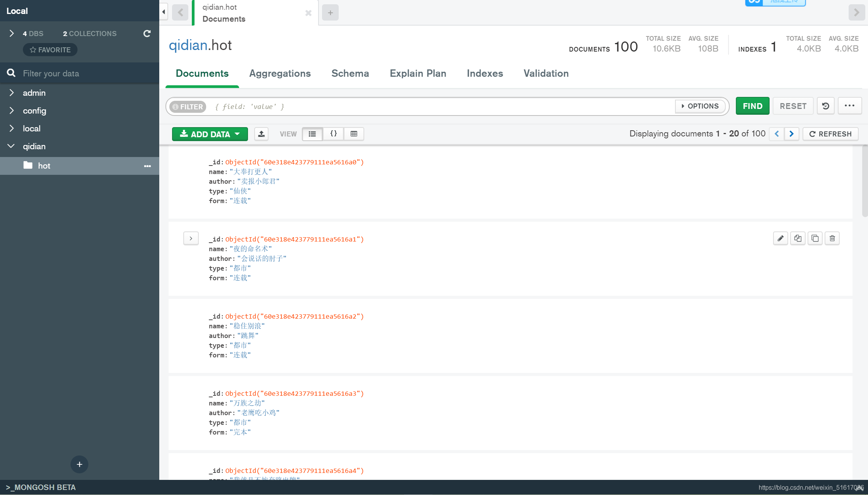Click the filter query input field

[442, 107]
